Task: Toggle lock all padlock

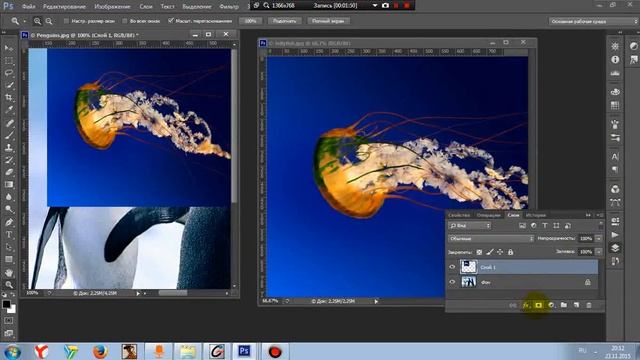Action: click(x=510, y=252)
